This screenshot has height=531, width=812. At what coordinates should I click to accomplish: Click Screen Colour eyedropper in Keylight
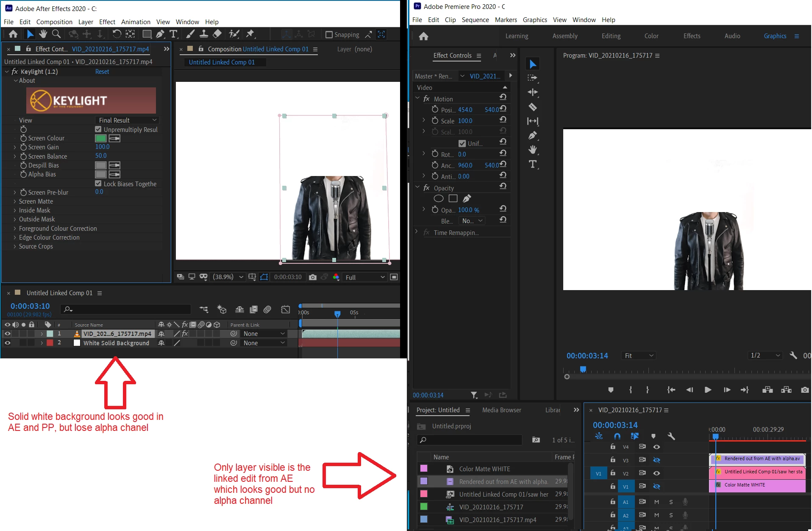(x=114, y=138)
